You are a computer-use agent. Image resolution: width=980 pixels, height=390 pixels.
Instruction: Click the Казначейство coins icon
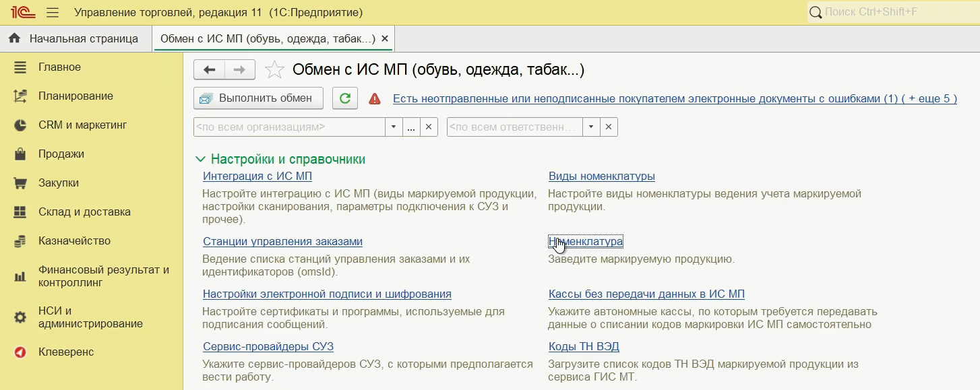tap(20, 241)
